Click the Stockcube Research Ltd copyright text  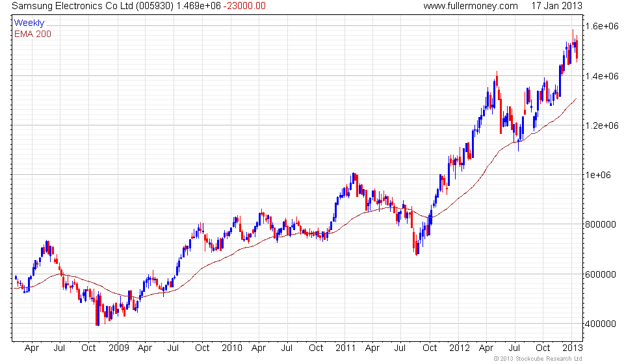pos(538,359)
